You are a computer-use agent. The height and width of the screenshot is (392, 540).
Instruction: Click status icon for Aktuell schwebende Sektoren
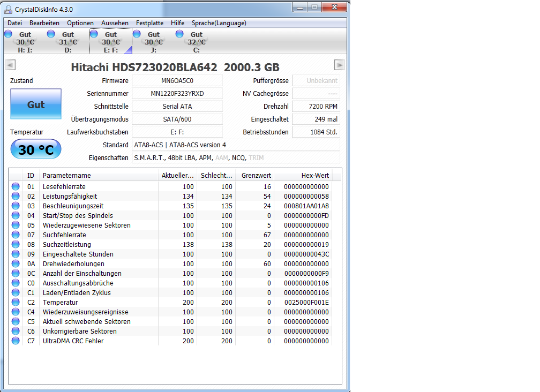(x=16, y=321)
